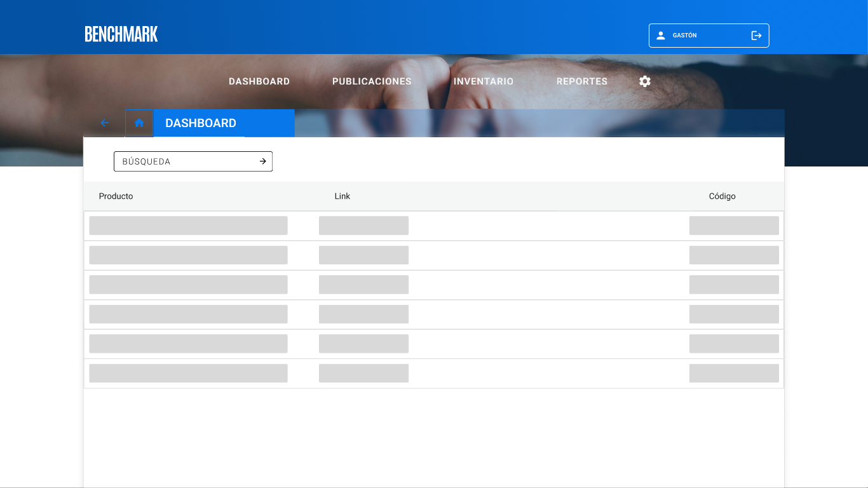868x488 pixels.
Task: Click the BENCHMARK logo
Action: point(121,34)
